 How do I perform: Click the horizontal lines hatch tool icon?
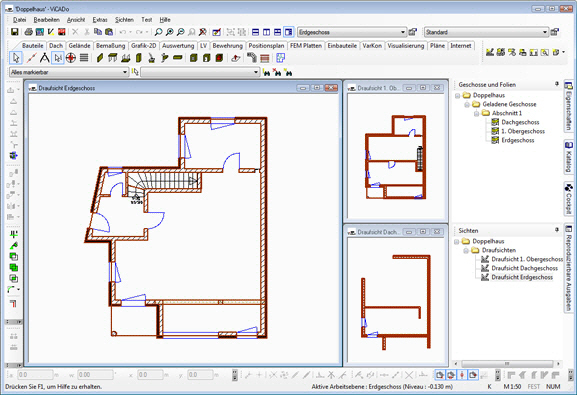[x=84, y=58]
